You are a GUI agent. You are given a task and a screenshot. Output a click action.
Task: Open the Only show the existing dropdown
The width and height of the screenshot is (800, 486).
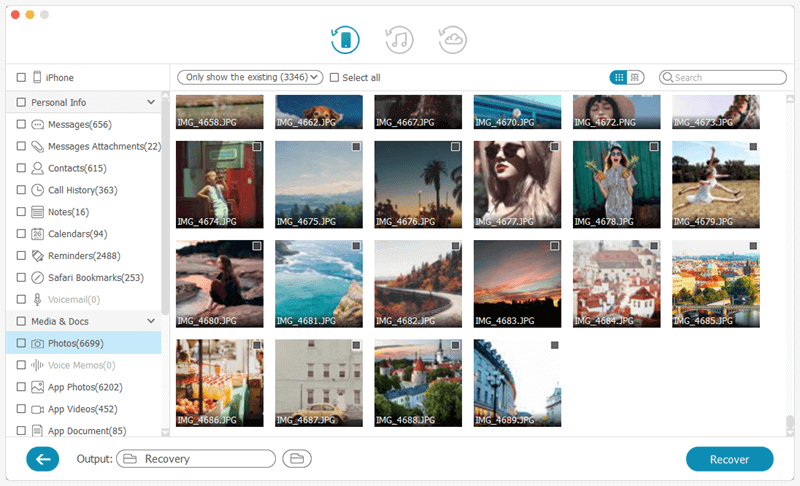pyautogui.click(x=250, y=77)
